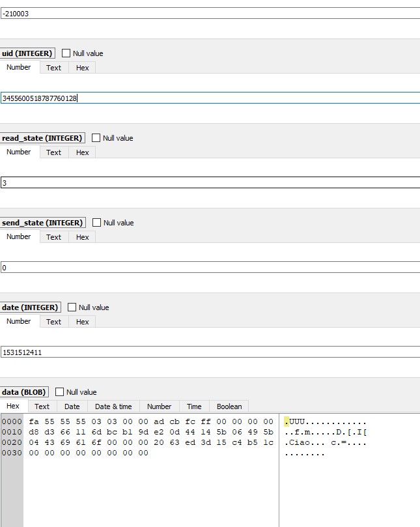Tick the Null value checkbox for data BLOB
Screen dimensions: 420x527
pos(59,392)
